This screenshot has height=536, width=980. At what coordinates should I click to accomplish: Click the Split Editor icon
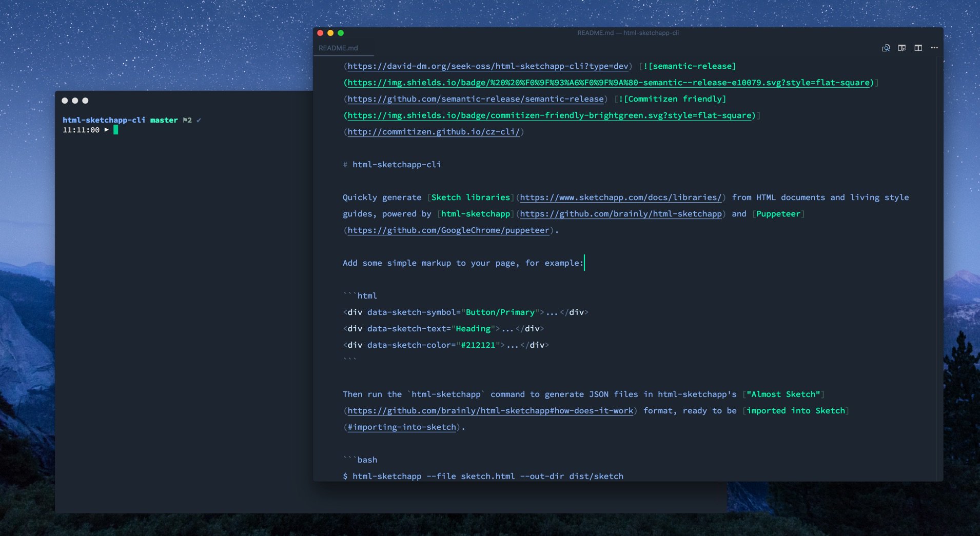point(918,48)
